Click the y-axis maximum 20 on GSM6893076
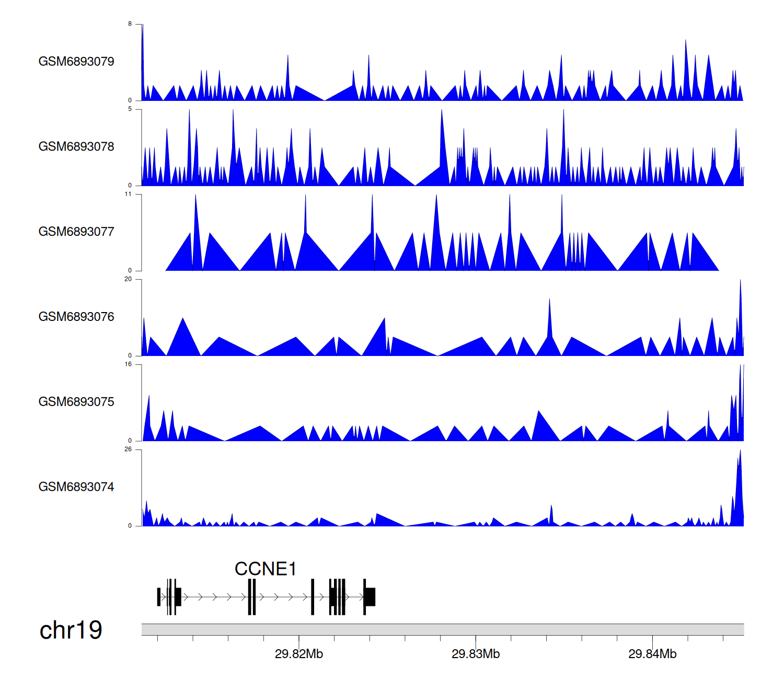Image resolution: width=784 pixels, height=690 pixels. click(x=128, y=279)
